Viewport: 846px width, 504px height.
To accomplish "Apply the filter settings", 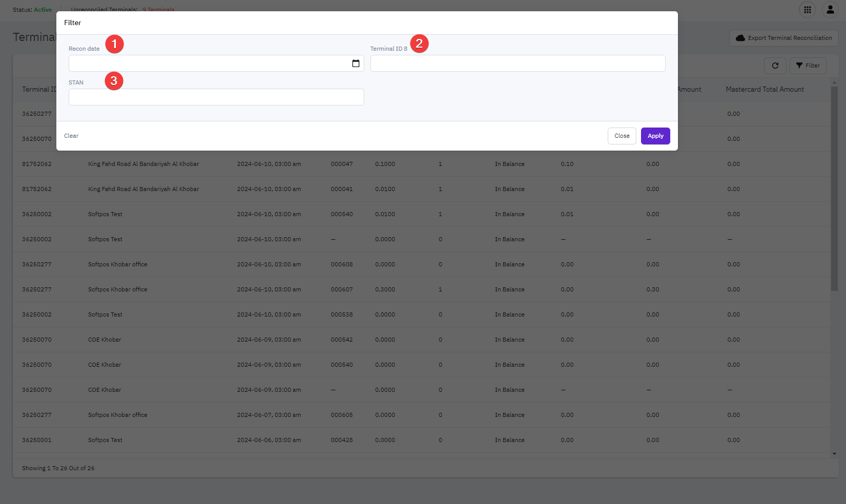I will coord(655,136).
